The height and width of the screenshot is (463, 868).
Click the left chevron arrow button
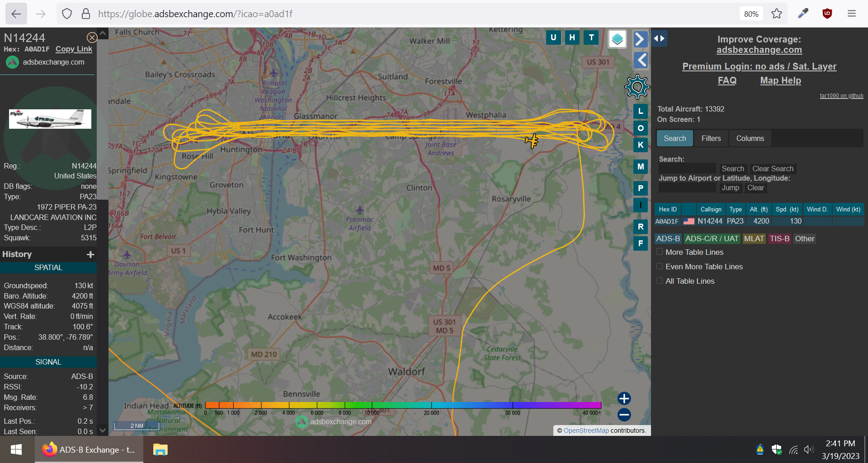click(x=641, y=60)
